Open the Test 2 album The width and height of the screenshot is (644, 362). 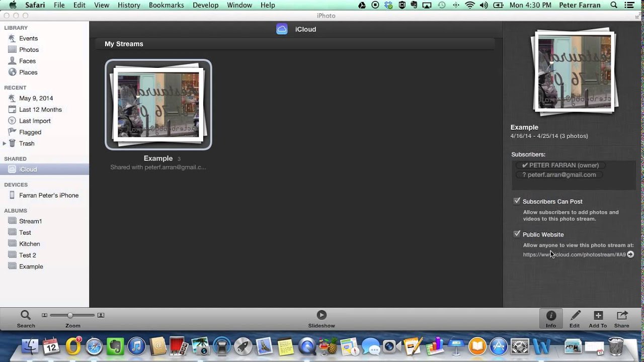[x=27, y=255]
